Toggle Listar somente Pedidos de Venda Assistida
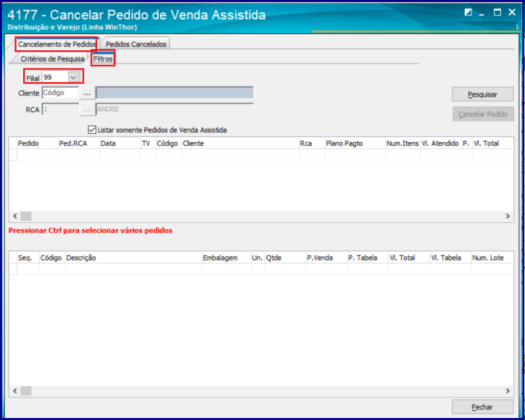The width and height of the screenshot is (525, 420). point(92,130)
